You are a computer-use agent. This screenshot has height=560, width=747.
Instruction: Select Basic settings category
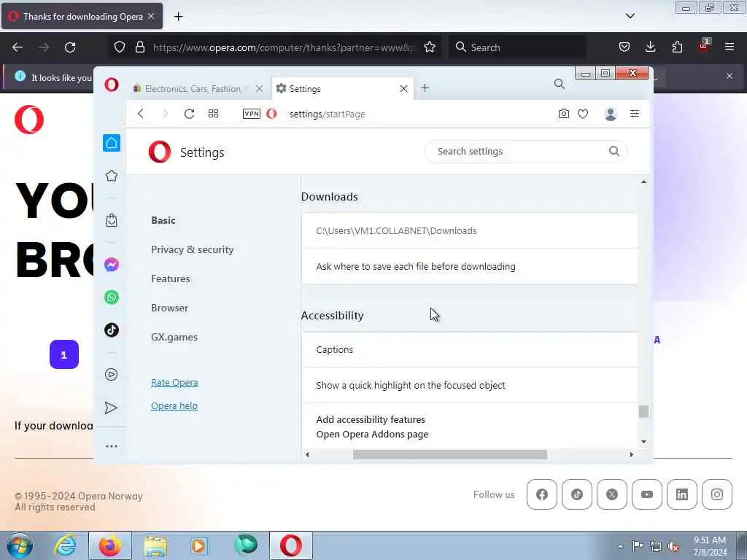[x=163, y=220]
